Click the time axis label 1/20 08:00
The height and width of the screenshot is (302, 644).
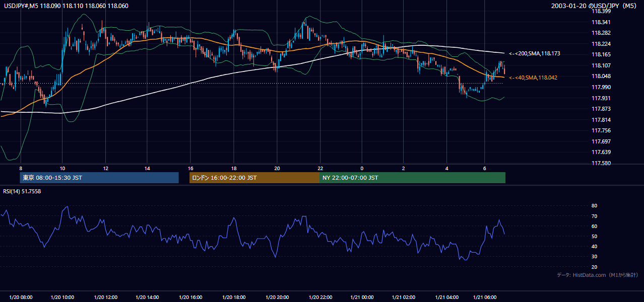[21, 297]
